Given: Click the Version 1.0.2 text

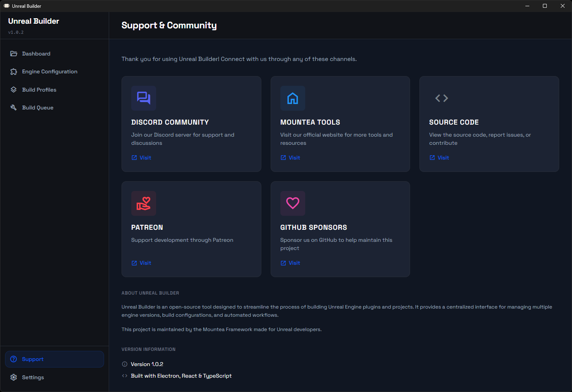Looking at the screenshot, I should click(147, 364).
